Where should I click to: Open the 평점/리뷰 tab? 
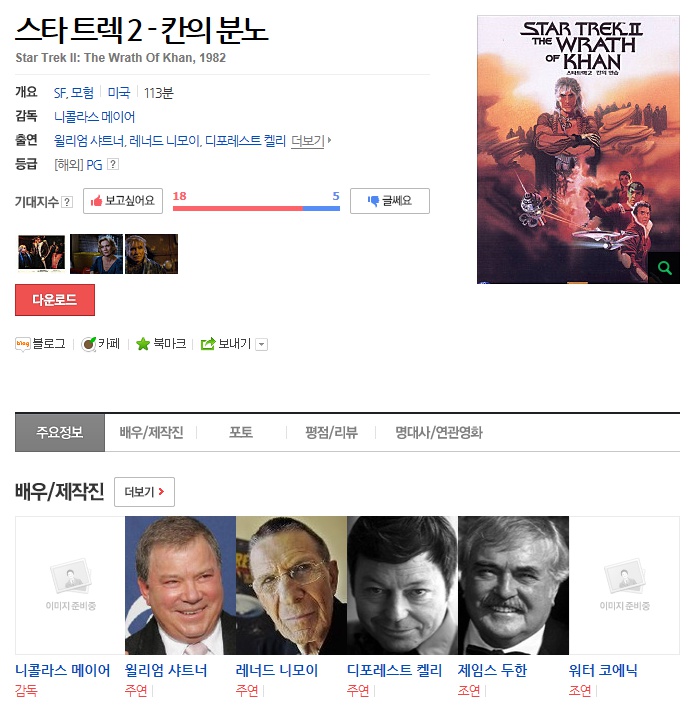click(x=331, y=432)
